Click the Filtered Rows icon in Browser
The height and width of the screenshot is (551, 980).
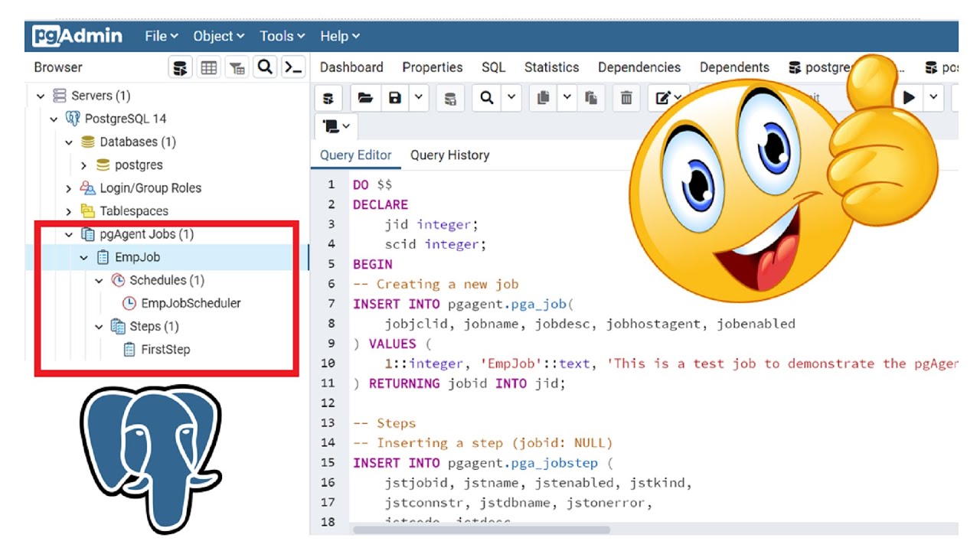pyautogui.click(x=237, y=67)
